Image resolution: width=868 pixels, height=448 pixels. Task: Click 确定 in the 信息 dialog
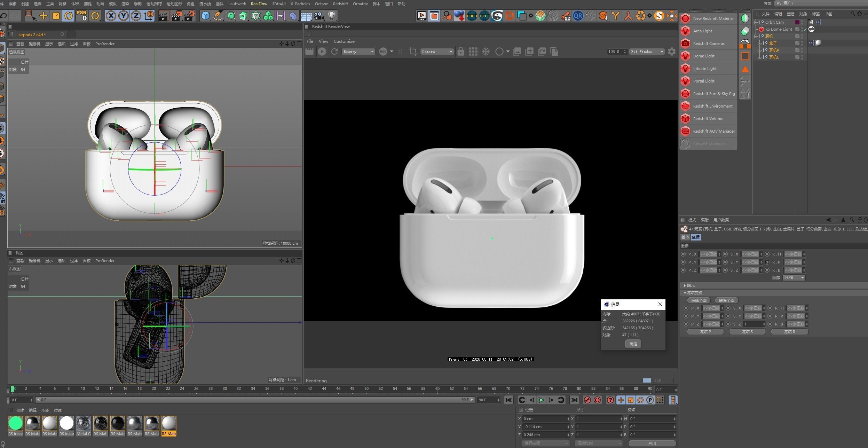coord(633,344)
